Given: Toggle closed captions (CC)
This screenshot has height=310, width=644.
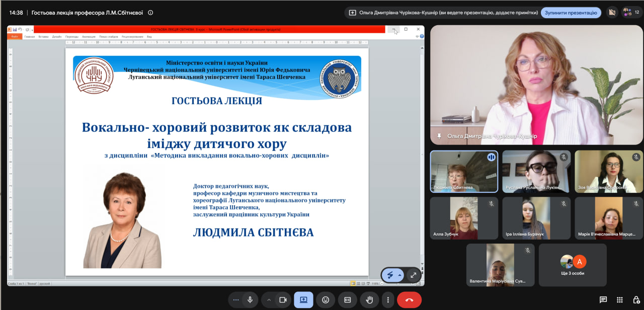Looking at the screenshot, I should 347,300.
